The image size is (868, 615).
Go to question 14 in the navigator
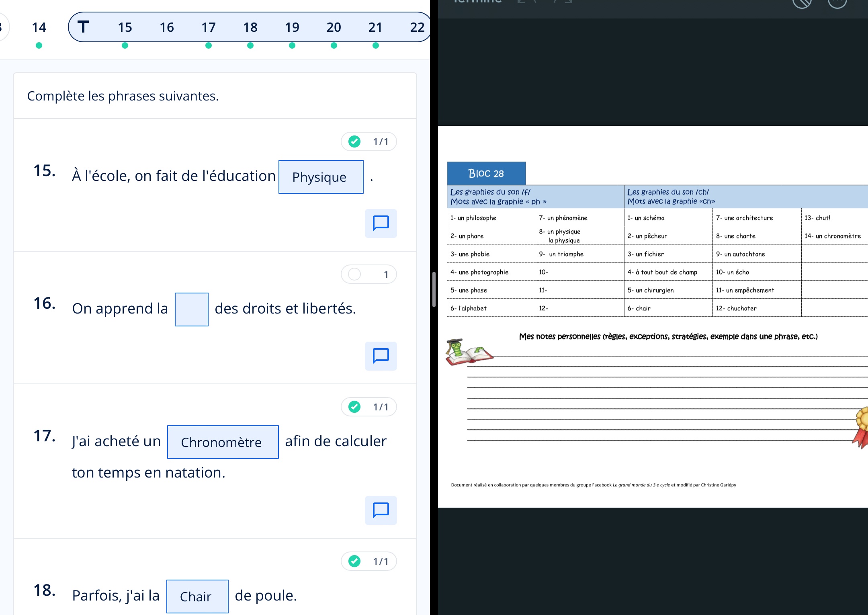pos(39,27)
